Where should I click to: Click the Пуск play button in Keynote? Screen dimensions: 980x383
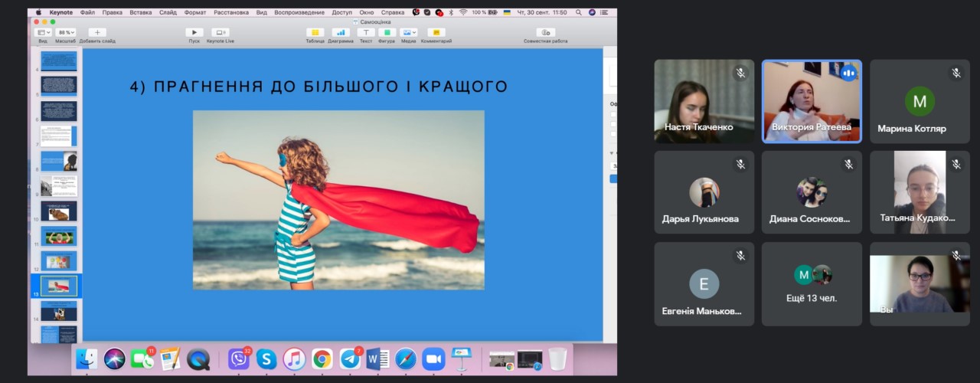coord(194,33)
